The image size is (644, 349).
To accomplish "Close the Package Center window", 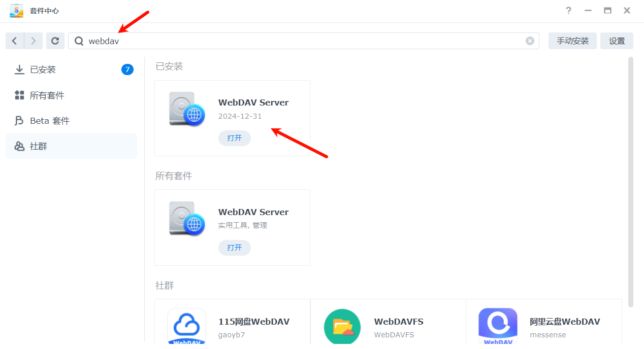I will 627,11.
